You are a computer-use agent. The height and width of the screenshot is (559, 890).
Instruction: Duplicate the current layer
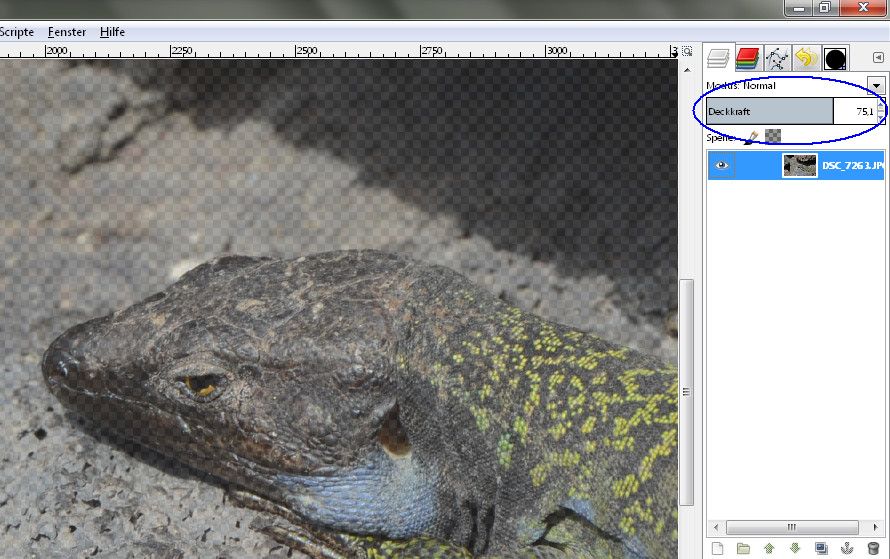821,548
